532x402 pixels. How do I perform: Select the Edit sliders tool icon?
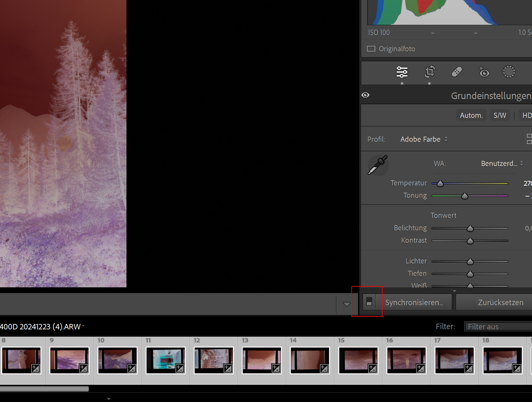(x=402, y=72)
